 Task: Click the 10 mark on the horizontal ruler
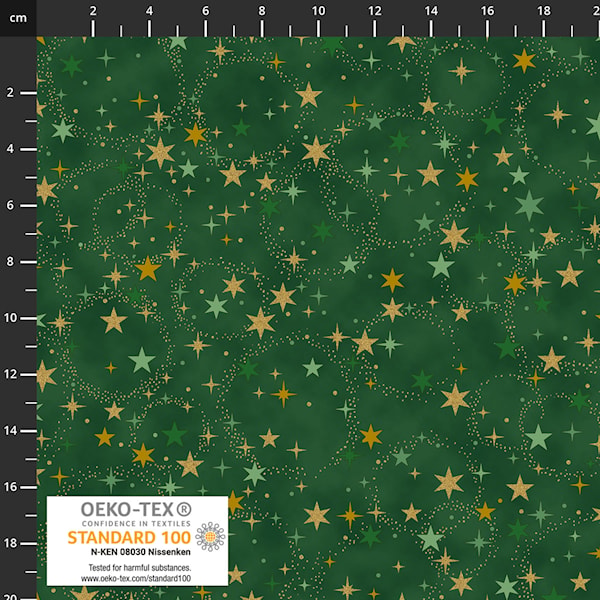pyautogui.click(x=318, y=11)
